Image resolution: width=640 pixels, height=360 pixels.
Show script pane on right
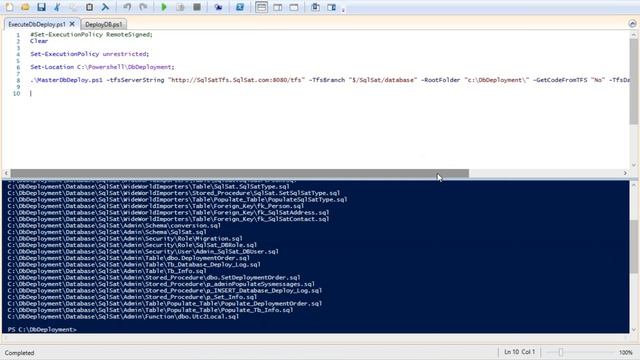(x=278, y=7)
